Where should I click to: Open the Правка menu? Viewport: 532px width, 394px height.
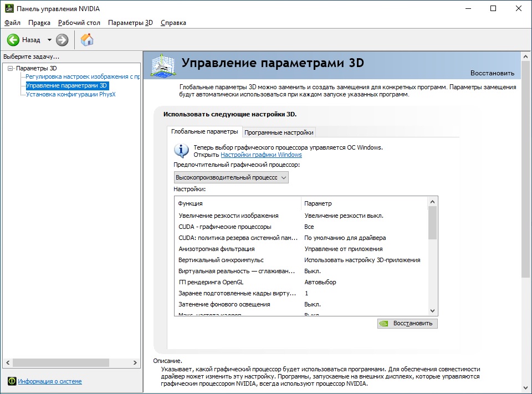[x=39, y=23]
